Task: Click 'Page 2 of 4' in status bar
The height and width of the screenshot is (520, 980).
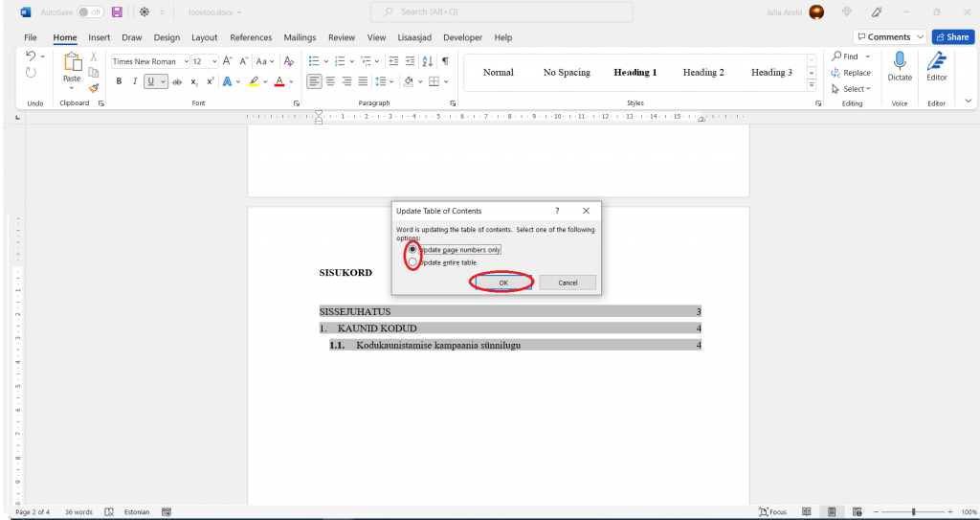Action: tap(33, 512)
